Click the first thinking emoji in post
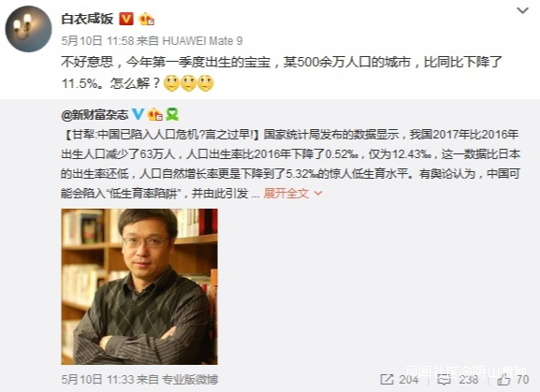540x392 pixels. point(171,83)
